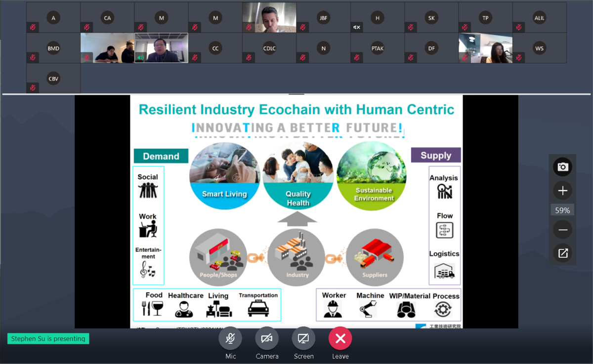Select participant tile PTAK
Screen dimensions: 593x364
click(378, 48)
